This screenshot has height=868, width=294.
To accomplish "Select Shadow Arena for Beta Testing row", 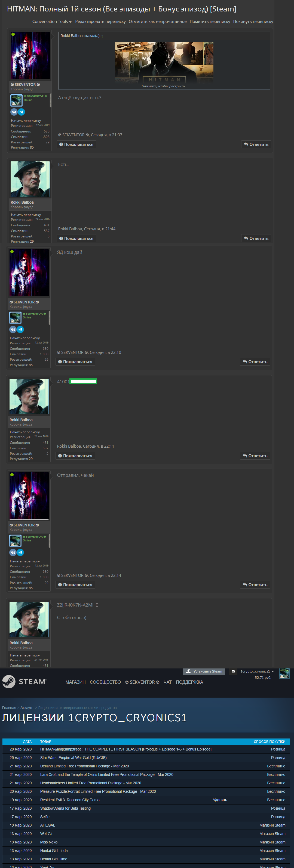I will pos(146,808).
